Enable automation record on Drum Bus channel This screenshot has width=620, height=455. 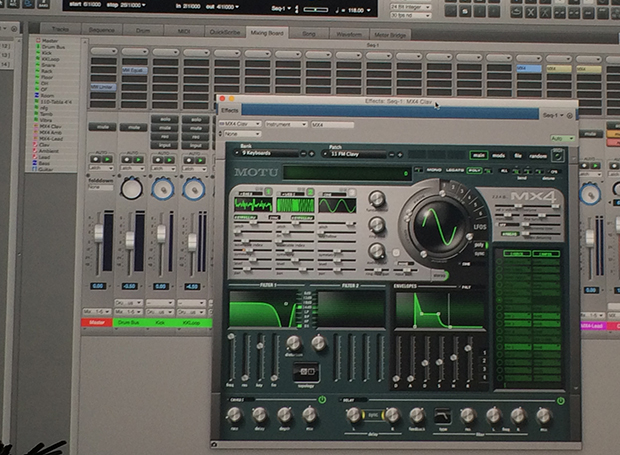coord(127,160)
